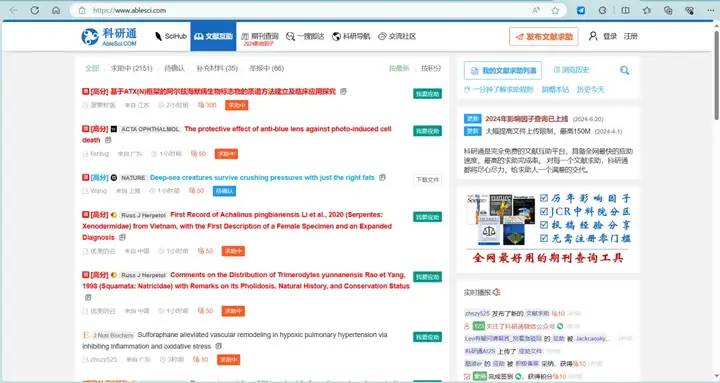Open 'Deep-sea creatures survive crushing pressures' article
The image size is (720, 383).
coord(262,177)
